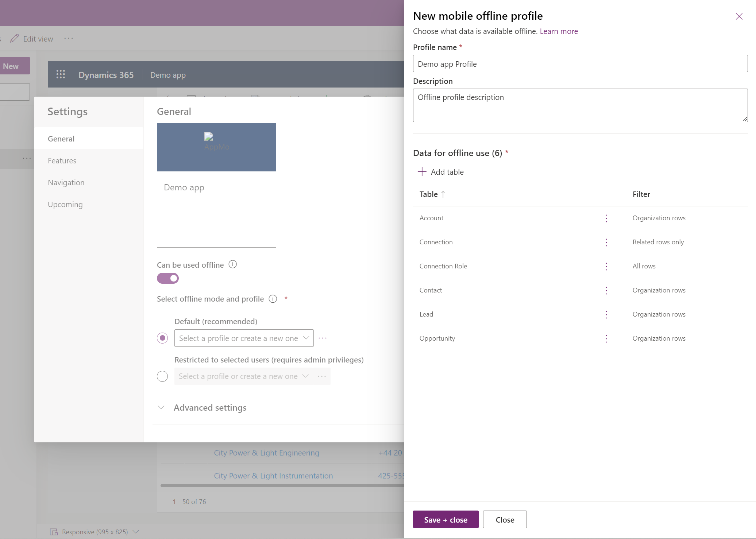Select the Default recommended radio button
The width and height of the screenshot is (756, 539).
point(162,338)
